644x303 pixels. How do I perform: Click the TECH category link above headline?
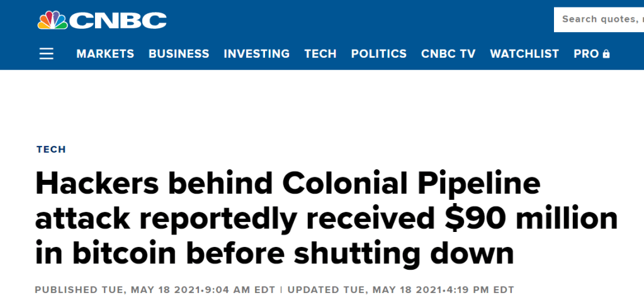[x=51, y=150]
